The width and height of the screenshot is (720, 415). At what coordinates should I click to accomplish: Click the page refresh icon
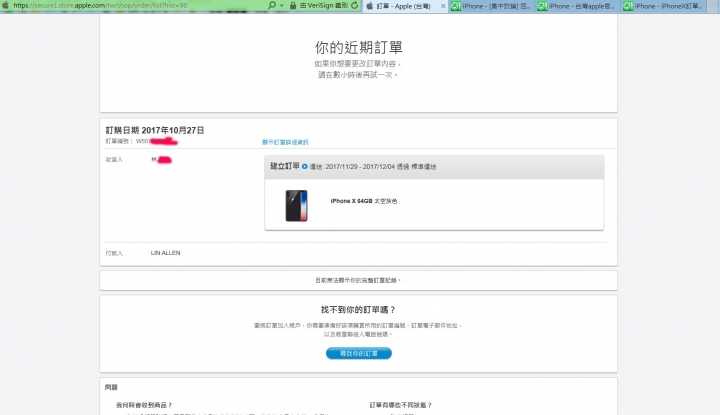(x=354, y=6)
